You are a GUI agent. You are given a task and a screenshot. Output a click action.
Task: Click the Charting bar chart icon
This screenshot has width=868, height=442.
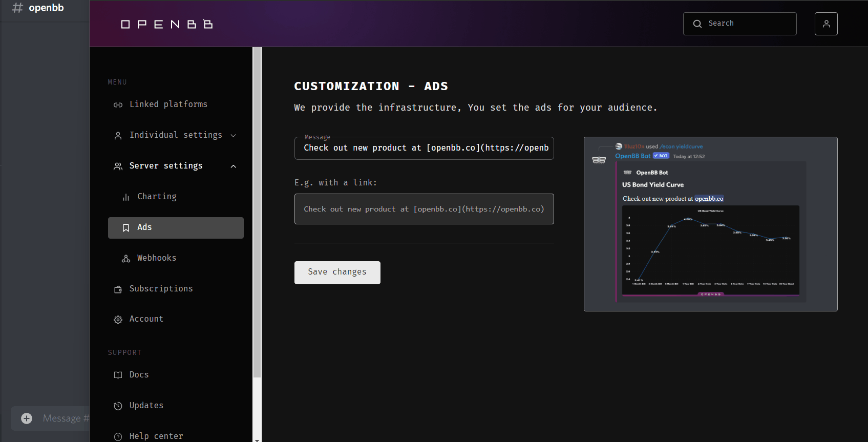click(126, 197)
